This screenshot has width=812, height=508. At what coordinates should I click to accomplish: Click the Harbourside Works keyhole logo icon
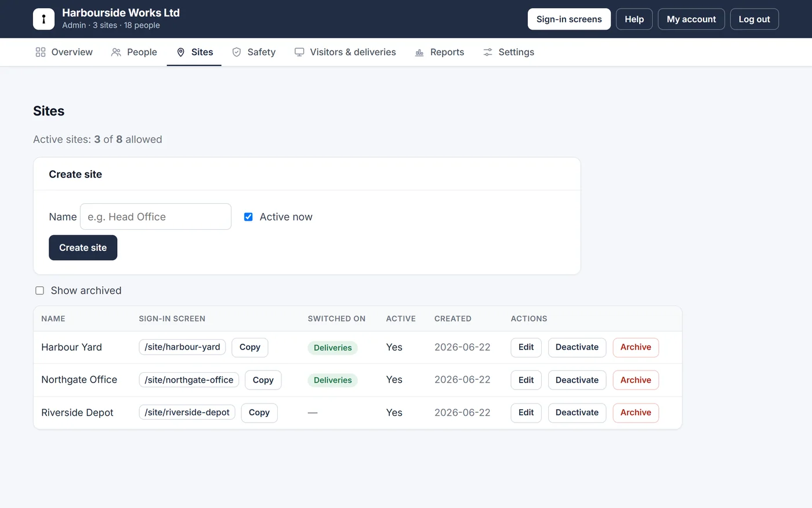(x=43, y=19)
